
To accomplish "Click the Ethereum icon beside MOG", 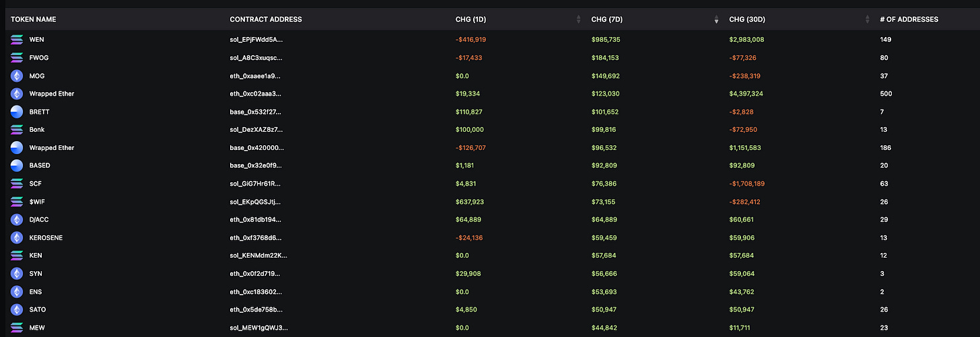I will (x=17, y=76).
